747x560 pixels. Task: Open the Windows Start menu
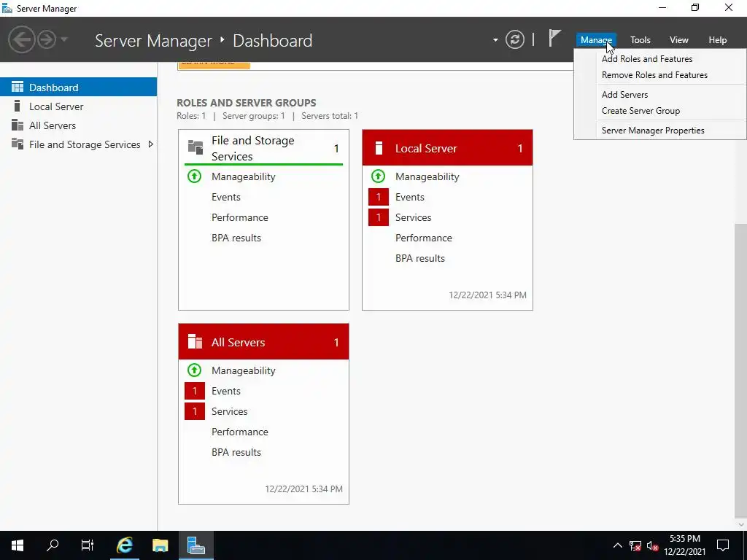tap(18, 545)
